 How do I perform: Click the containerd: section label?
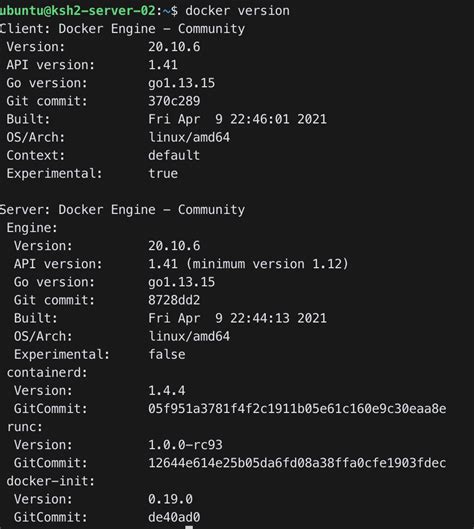pyautogui.click(x=47, y=372)
